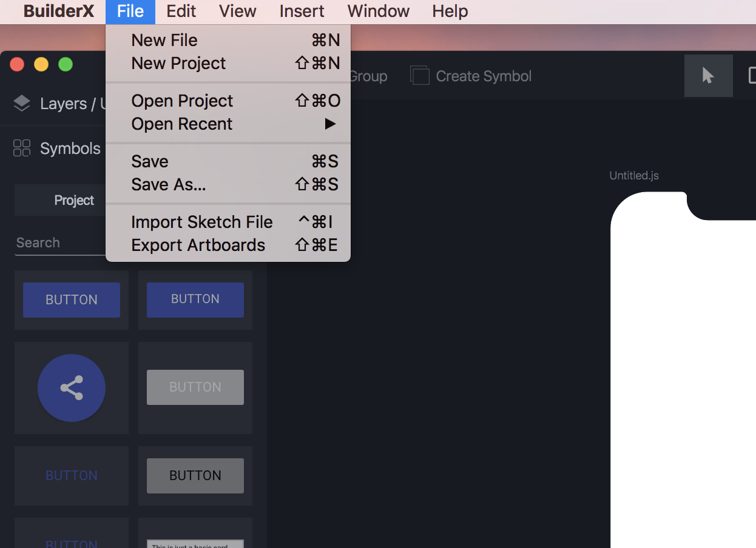
Task: Pick the second blue BUTTON symbol
Action: pos(195,299)
